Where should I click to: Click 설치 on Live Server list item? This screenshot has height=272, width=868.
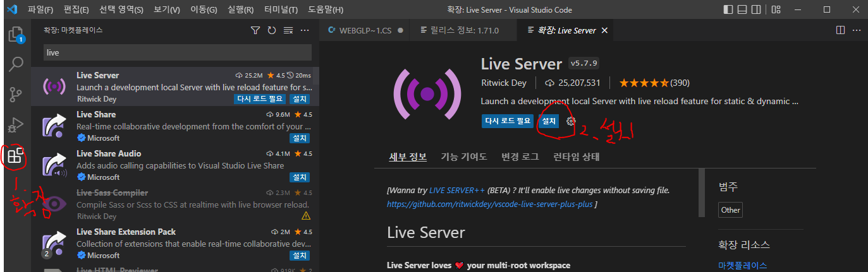300,99
